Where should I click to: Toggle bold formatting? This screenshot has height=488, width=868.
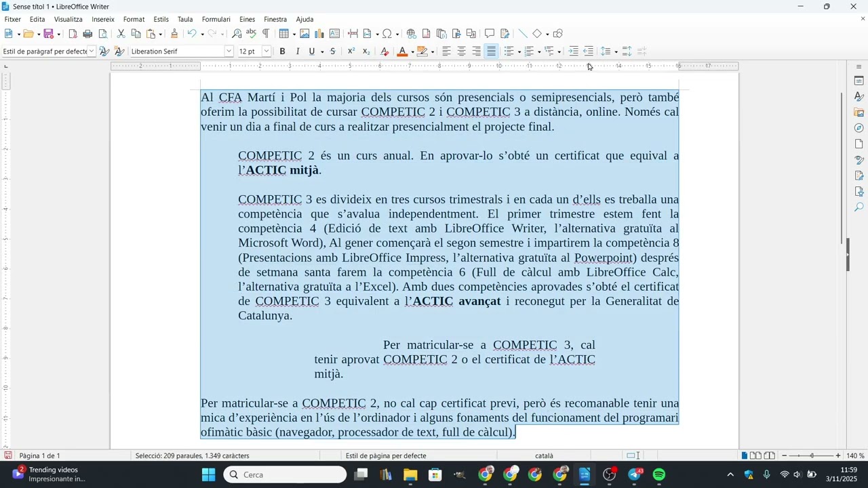(283, 52)
